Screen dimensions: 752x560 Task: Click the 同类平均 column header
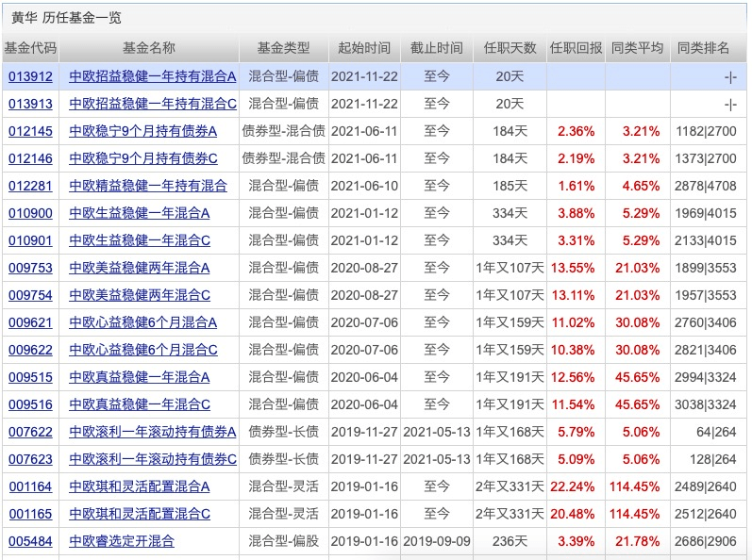tap(638, 48)
